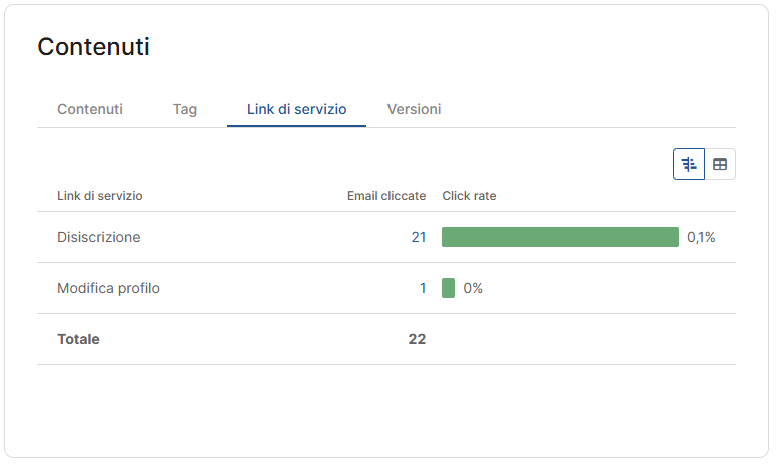Click the total value 22

tap(417, 339)
